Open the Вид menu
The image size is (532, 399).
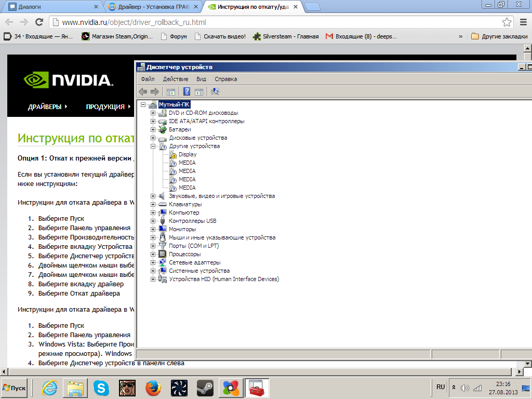(201, 79)
